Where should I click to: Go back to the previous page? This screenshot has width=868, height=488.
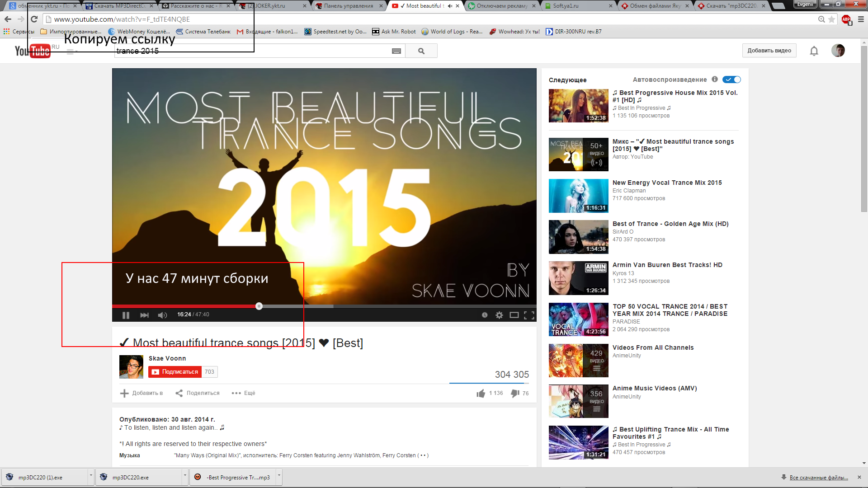(x=8, y=19)
